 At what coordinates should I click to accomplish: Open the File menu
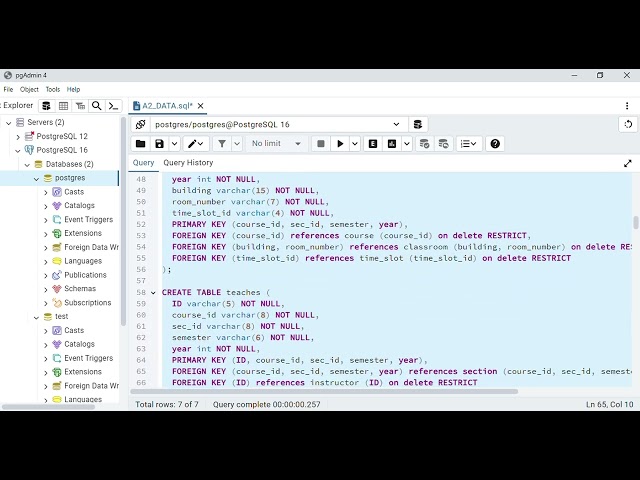(x=8, y=89)
